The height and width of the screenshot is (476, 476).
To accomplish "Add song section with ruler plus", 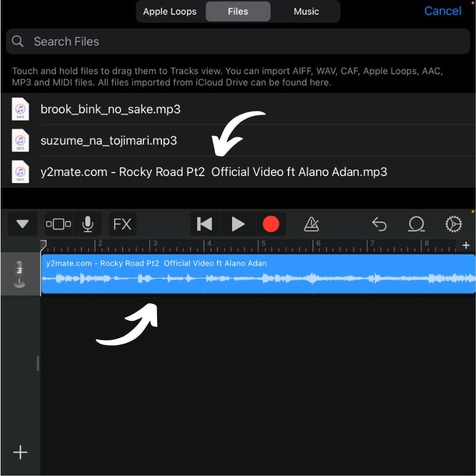I will pyautogui.click(x=466, y=245).
